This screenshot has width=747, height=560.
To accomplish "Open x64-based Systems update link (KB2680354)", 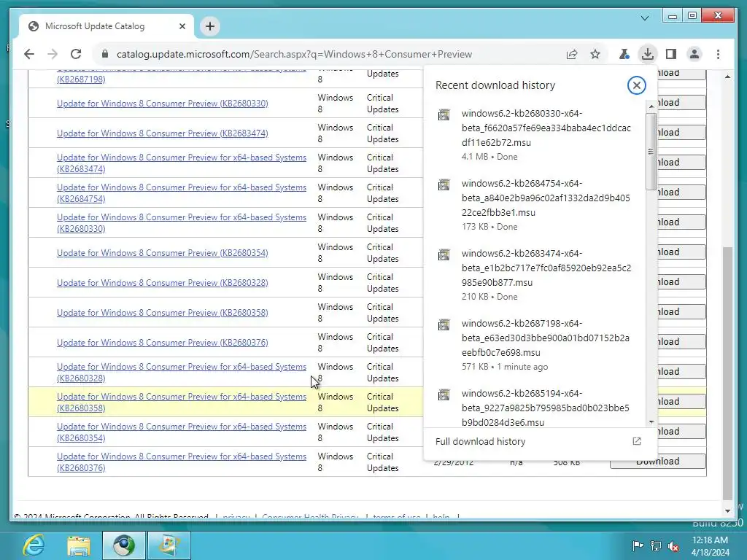I will (182, 432).
